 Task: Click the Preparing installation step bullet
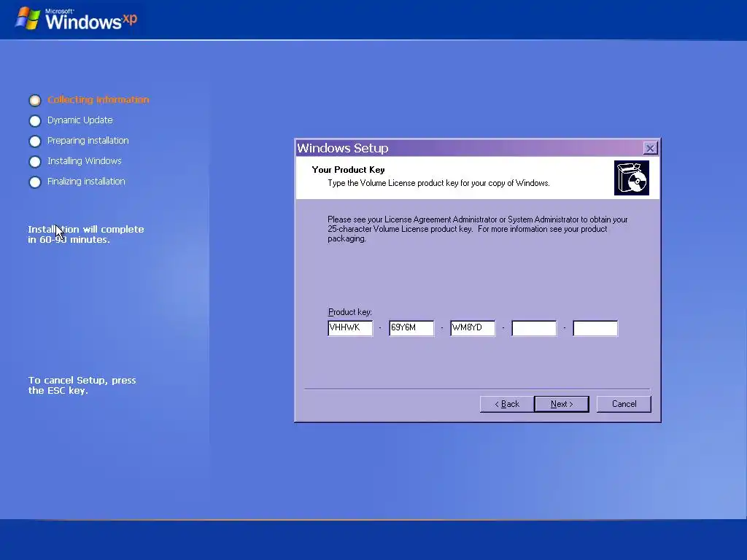pyautogui.click(x=35, y=141)
